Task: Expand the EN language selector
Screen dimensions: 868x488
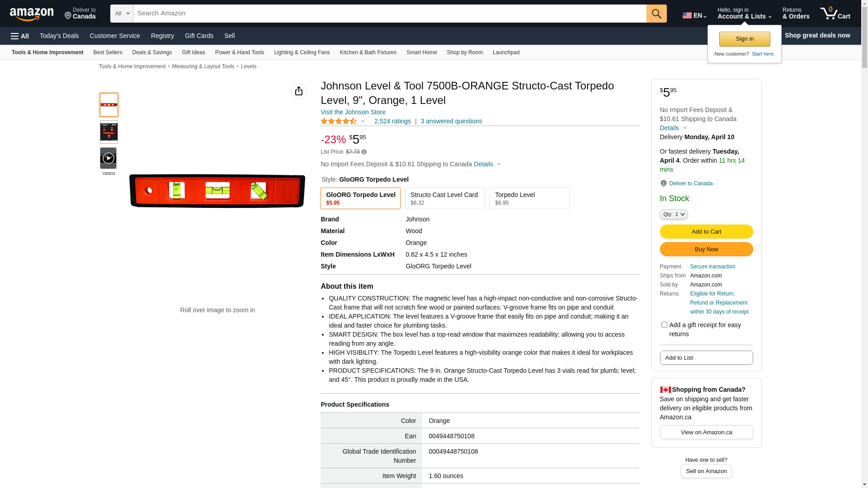Action: pos(694,15)
